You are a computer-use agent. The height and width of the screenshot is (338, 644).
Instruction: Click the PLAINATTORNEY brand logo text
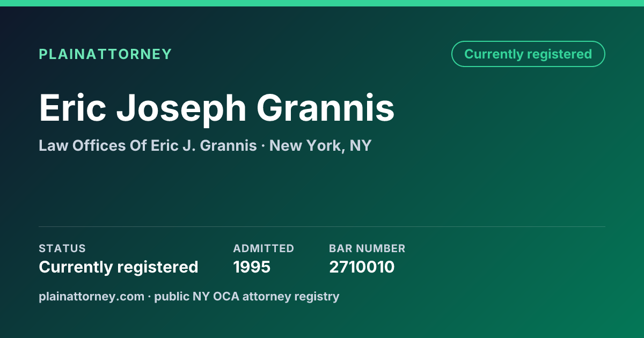[105, 54]
